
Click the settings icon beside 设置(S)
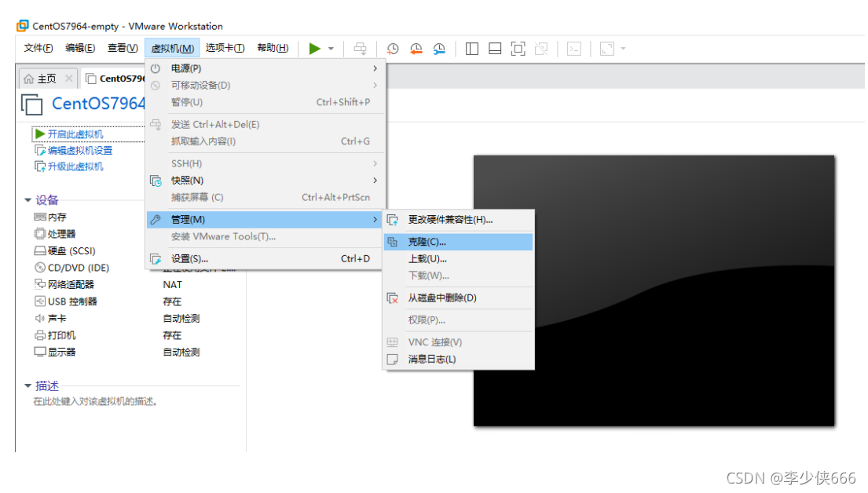tap(156, 258)
